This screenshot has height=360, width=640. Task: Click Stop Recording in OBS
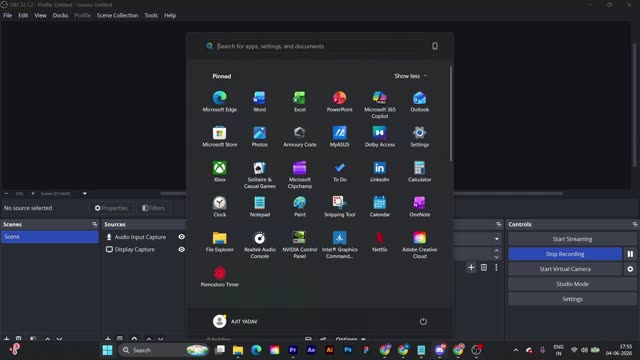565,254
